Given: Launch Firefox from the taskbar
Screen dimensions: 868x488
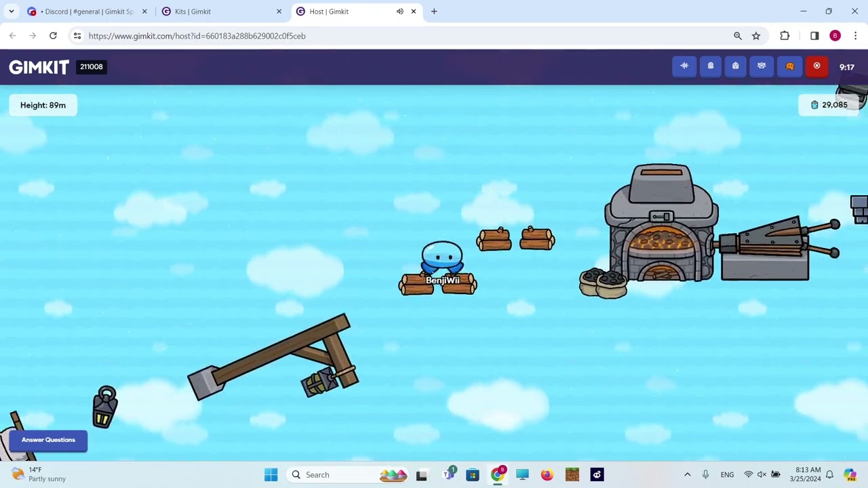Looking at the screenshot, I should pyautogui.click(x=547, y=474).
